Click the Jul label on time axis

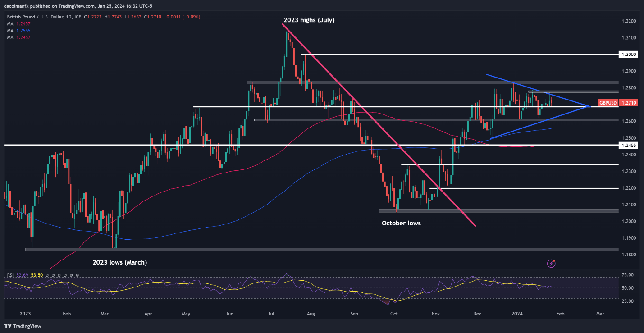[271, 313]
